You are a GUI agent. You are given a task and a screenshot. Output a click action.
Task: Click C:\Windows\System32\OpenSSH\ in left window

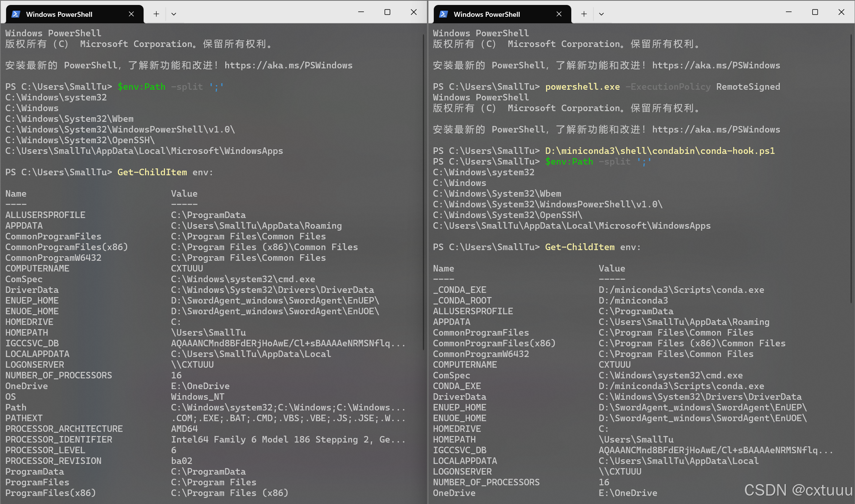click(x=80, y=140)
